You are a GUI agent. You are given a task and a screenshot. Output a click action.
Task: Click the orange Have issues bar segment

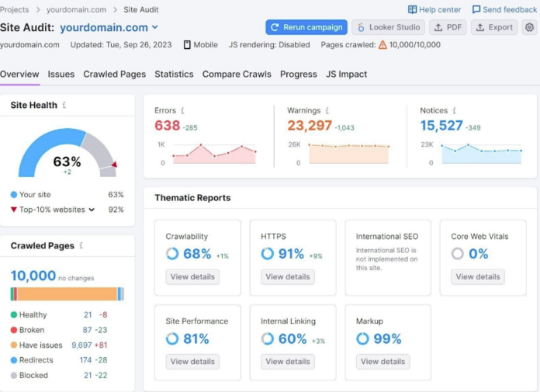66,294
